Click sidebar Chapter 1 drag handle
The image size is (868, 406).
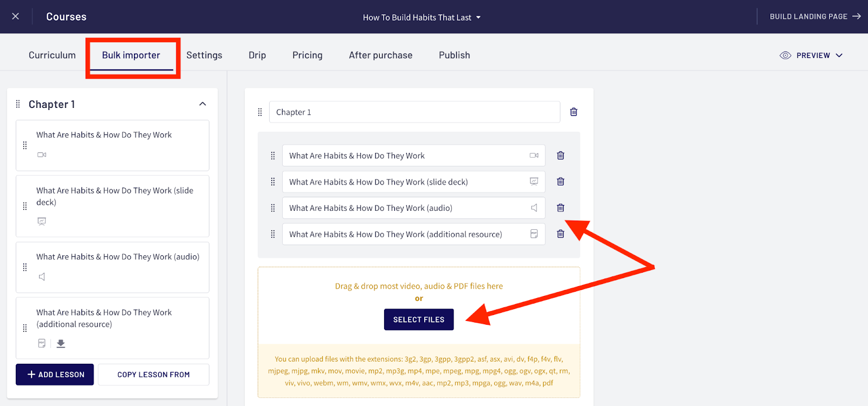tap(18, 104)
